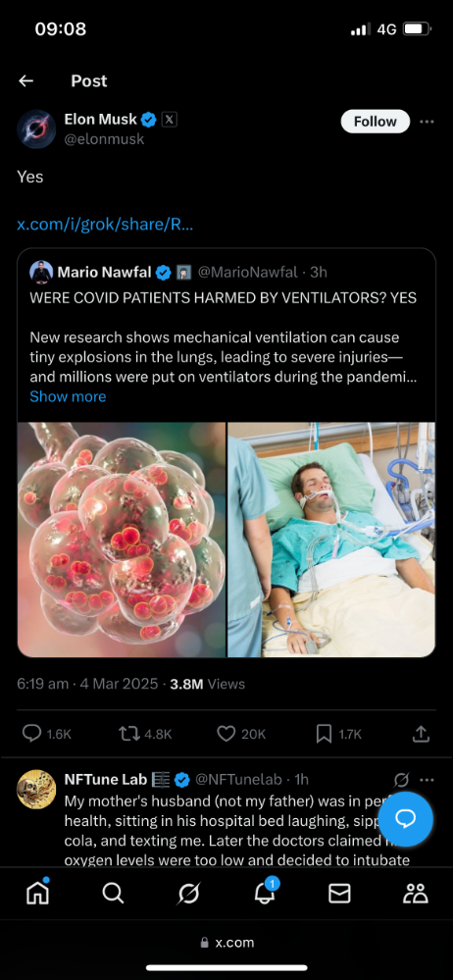Open the Home tab in the bottom bar
The image size is (453, 980).
(x=37, y=894)
